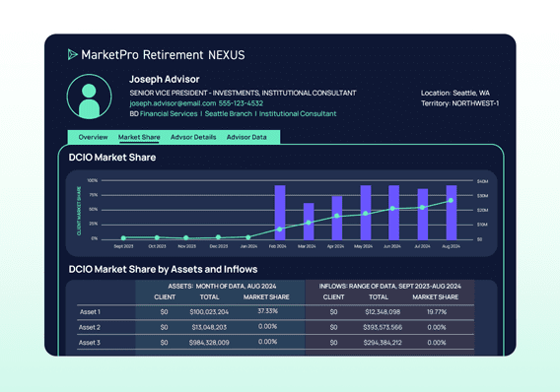Open the Advisor Data tab
This screenshot has height=392, width=560.
[246, 137]
